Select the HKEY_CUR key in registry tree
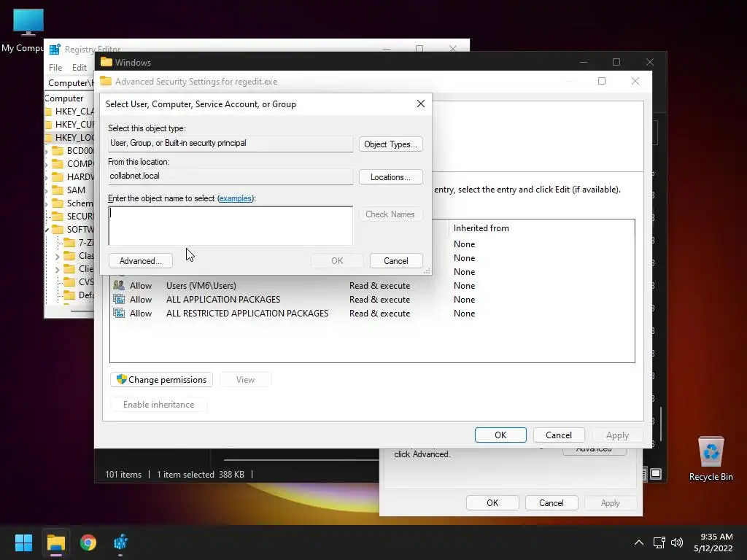 point(74,124)
